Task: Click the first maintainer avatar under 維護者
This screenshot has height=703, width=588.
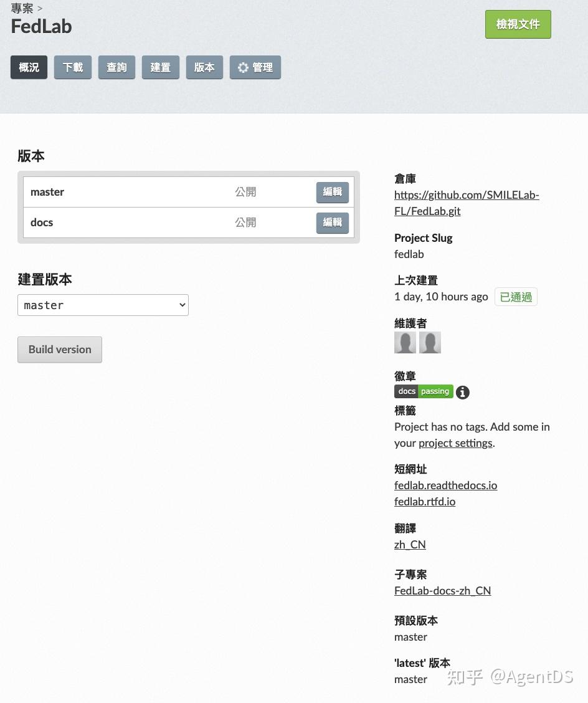Action: 405,342
